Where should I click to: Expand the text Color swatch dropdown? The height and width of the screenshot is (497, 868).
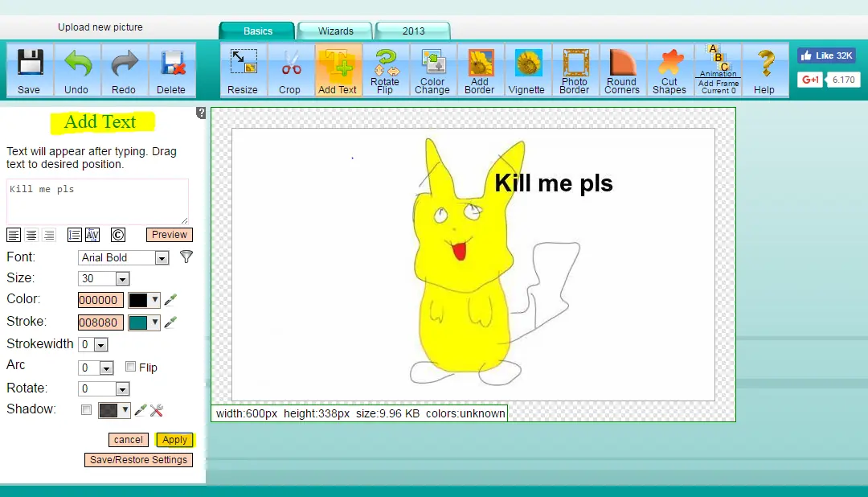point(155,300)
